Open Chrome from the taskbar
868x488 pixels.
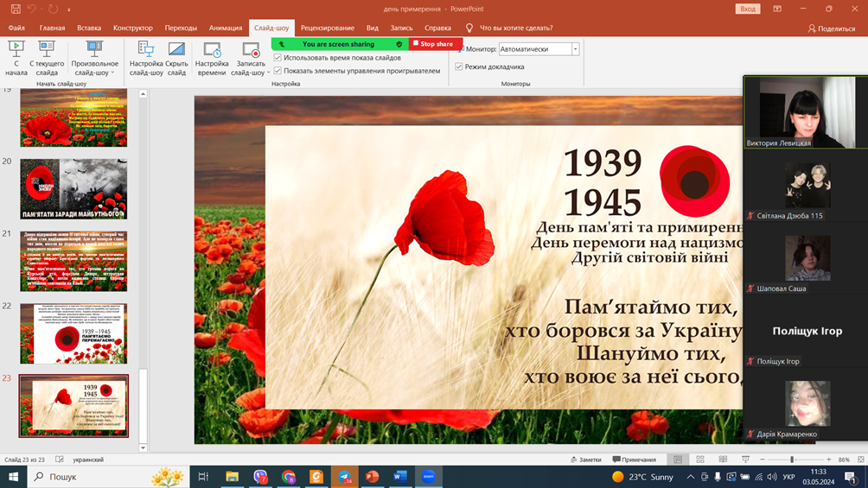click(288, 477)
